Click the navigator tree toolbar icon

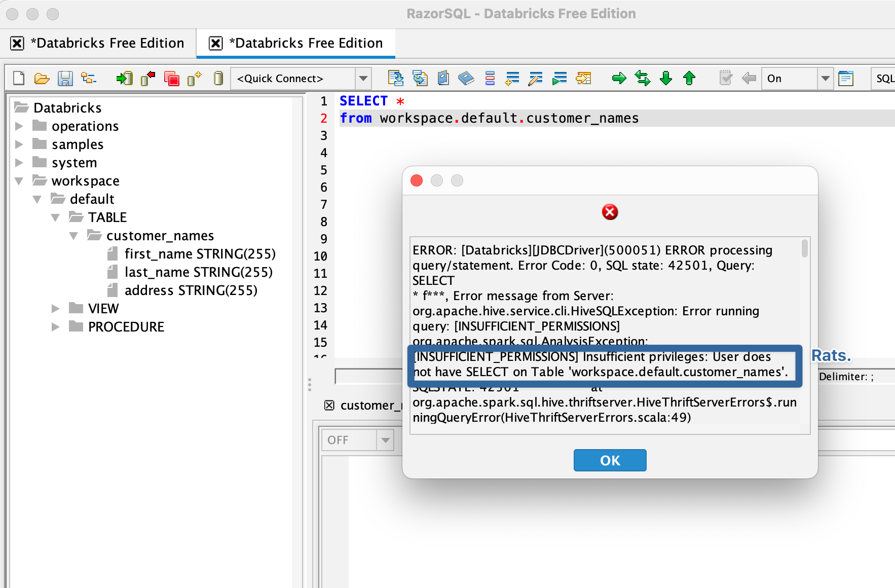89,78
